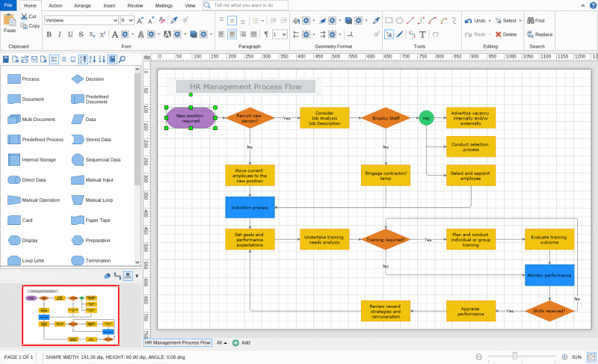Open the Verdana font name dropdown

tap(81, 20)
